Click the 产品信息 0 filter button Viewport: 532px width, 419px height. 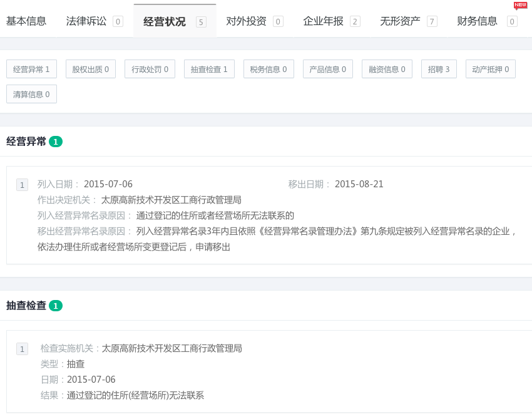pos(327,70)
